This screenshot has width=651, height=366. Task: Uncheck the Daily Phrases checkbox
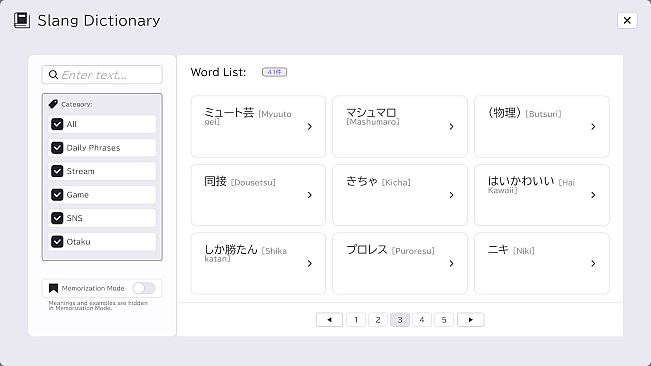click(x=57, y=148)
